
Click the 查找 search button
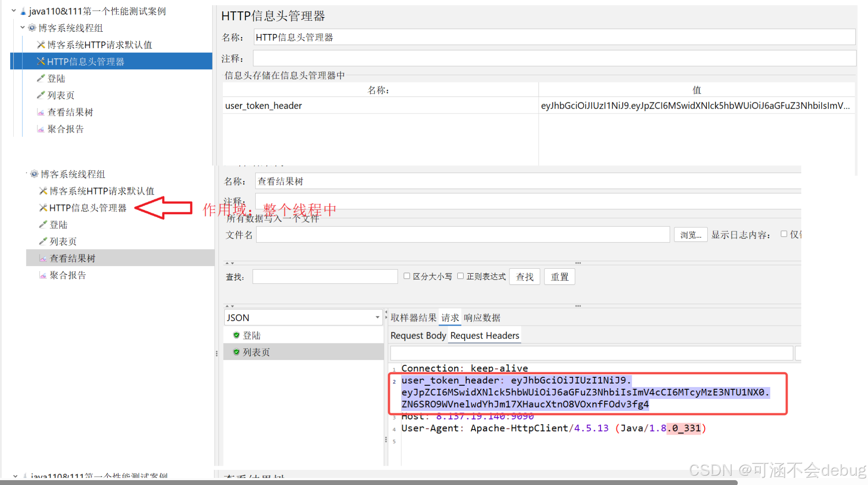(525, 277)
